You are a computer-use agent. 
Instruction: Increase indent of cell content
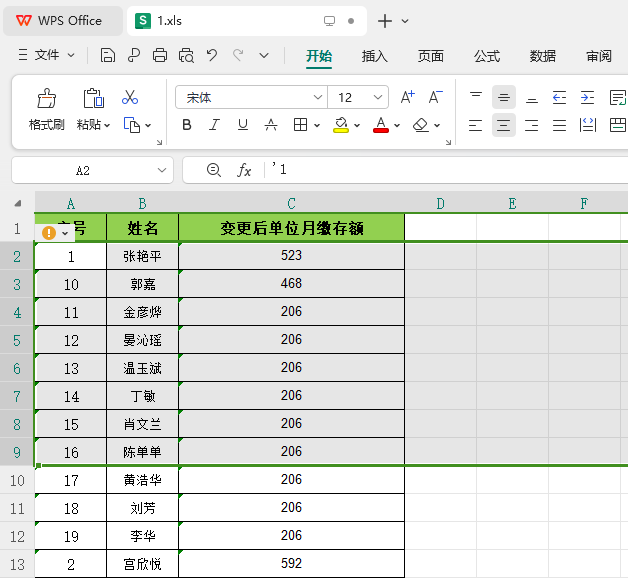click(587, 97)
